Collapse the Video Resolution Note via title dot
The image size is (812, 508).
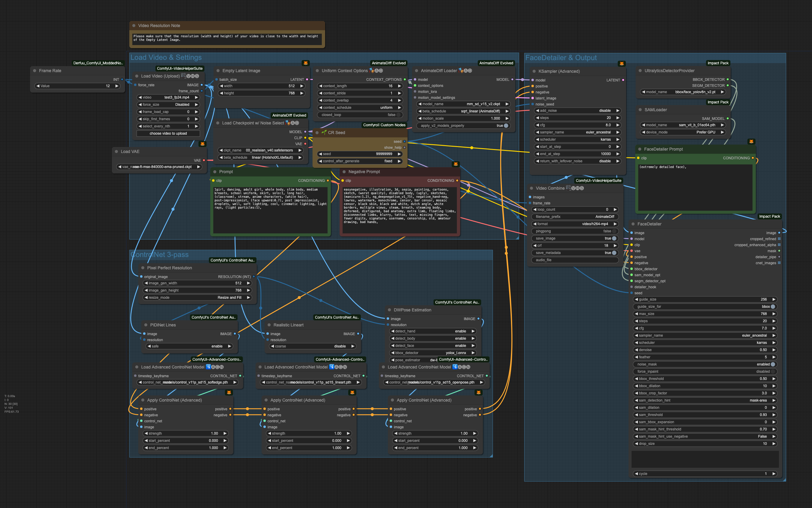click(x=134, y=26)
